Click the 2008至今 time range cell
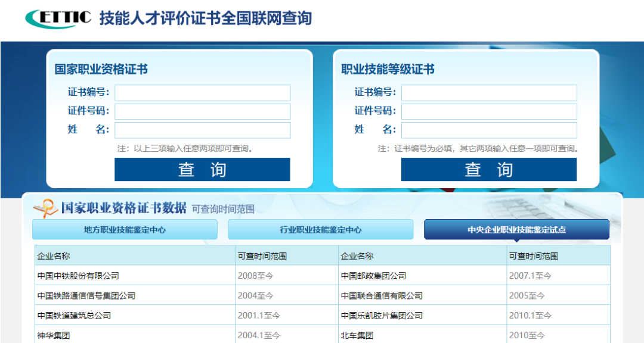Viewport: 644px width, 343px height. point(287,276)
